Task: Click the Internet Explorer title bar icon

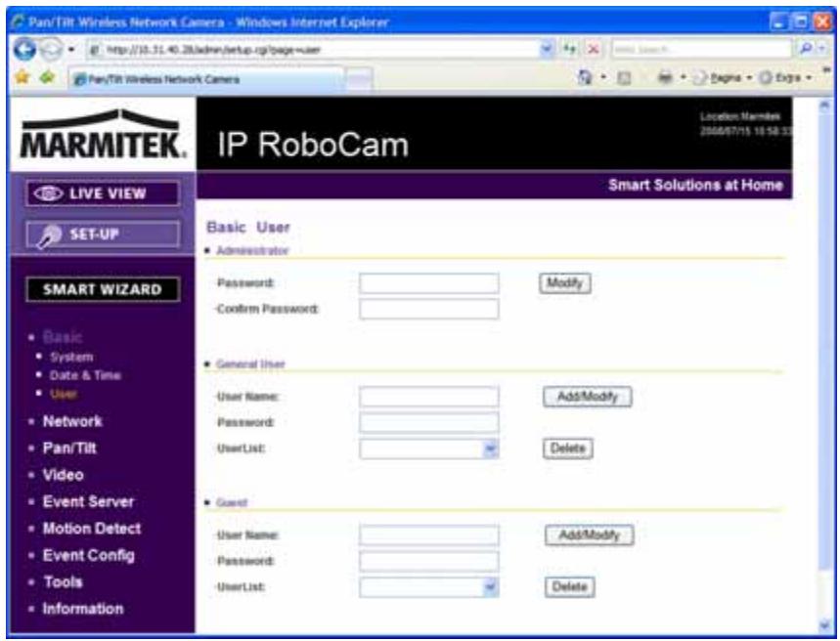Action: 18,22
